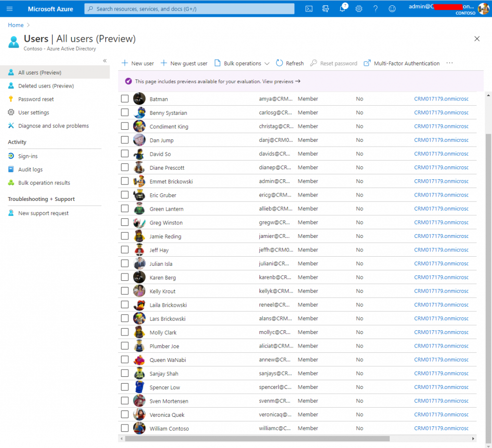The width and height of the screenshot is (492, 448).
Task: Click Spencer Low's avatar icon
Action: [x=139, y=387]
